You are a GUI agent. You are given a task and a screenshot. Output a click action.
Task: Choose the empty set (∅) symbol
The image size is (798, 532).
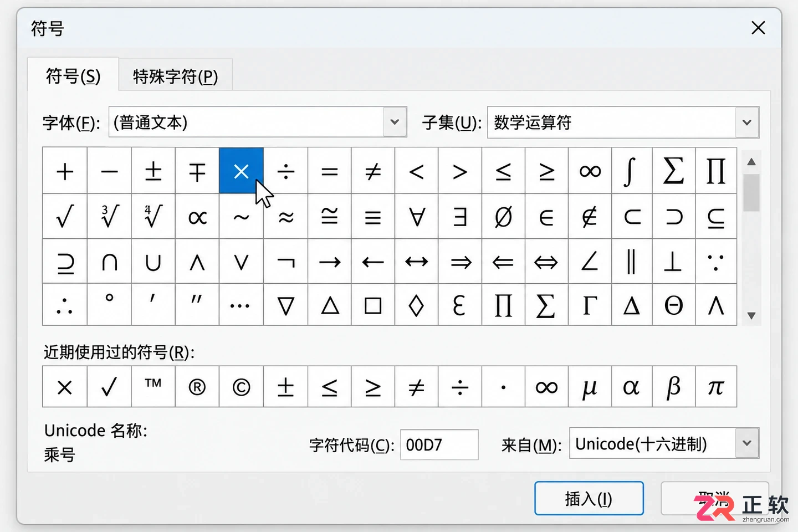[503, 216]
